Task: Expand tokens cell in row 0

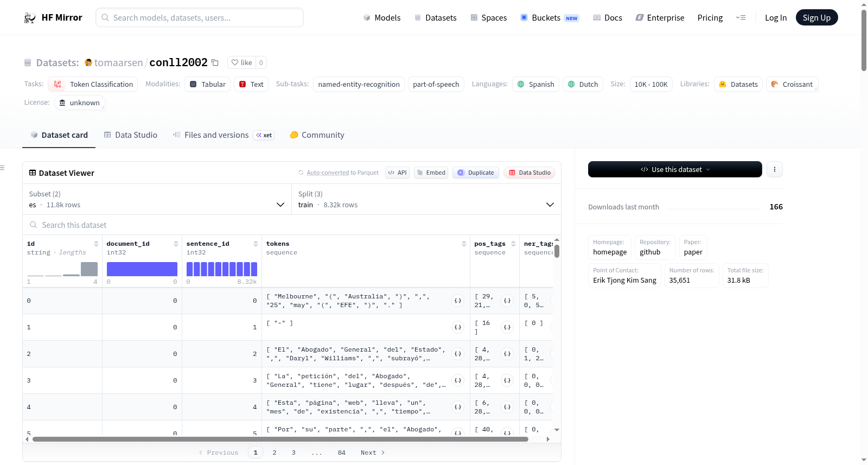Action: (x=458, y=301)
